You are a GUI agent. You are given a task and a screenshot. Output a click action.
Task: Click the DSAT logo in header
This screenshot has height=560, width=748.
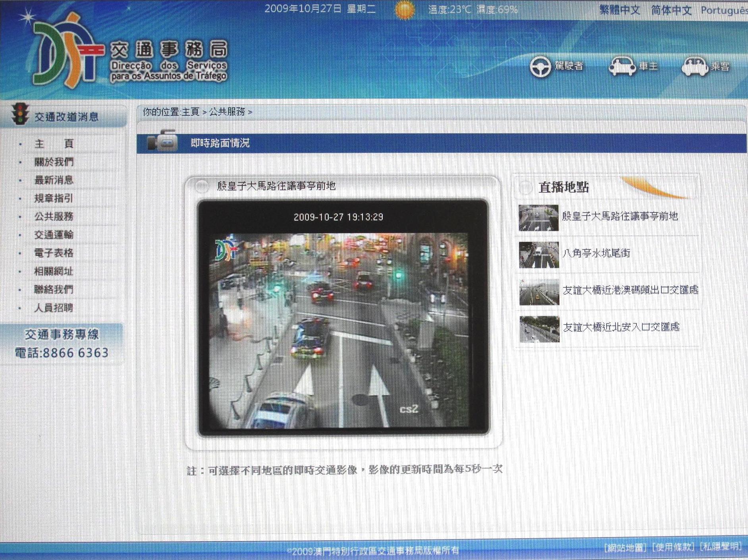pos(67,52)
